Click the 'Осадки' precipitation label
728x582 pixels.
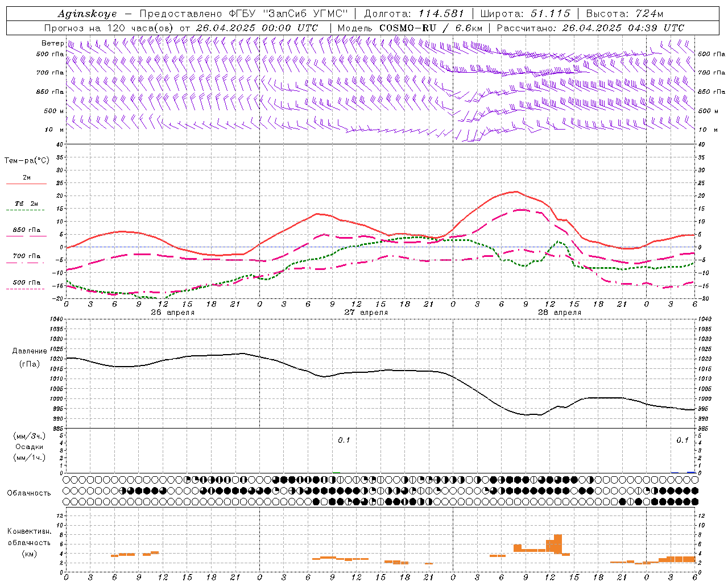(x=30, y=447)
